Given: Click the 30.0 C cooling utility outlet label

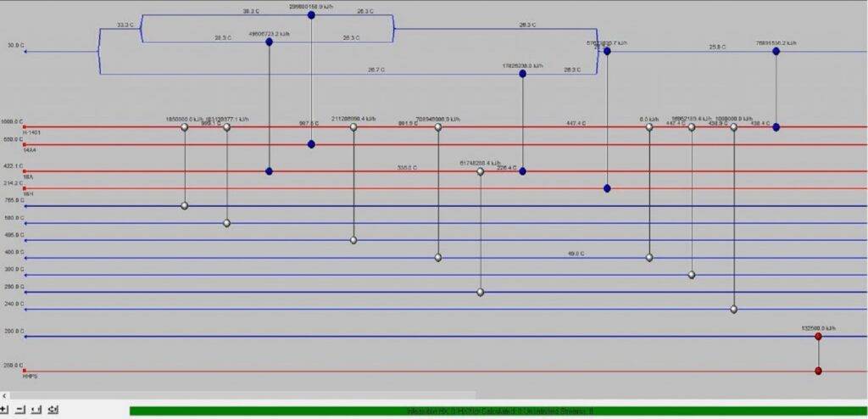Looking at the screenshot, I should tap(16, 46).
